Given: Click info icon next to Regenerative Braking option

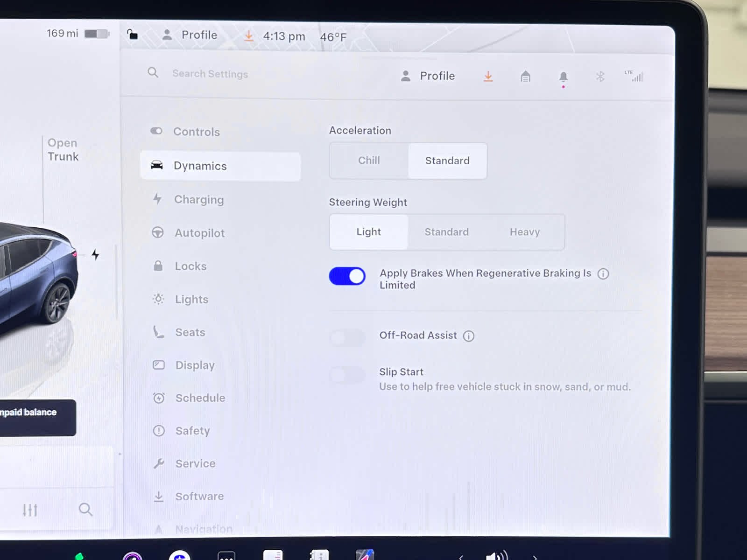Looking at the screenshot, I should coord(603,274).
